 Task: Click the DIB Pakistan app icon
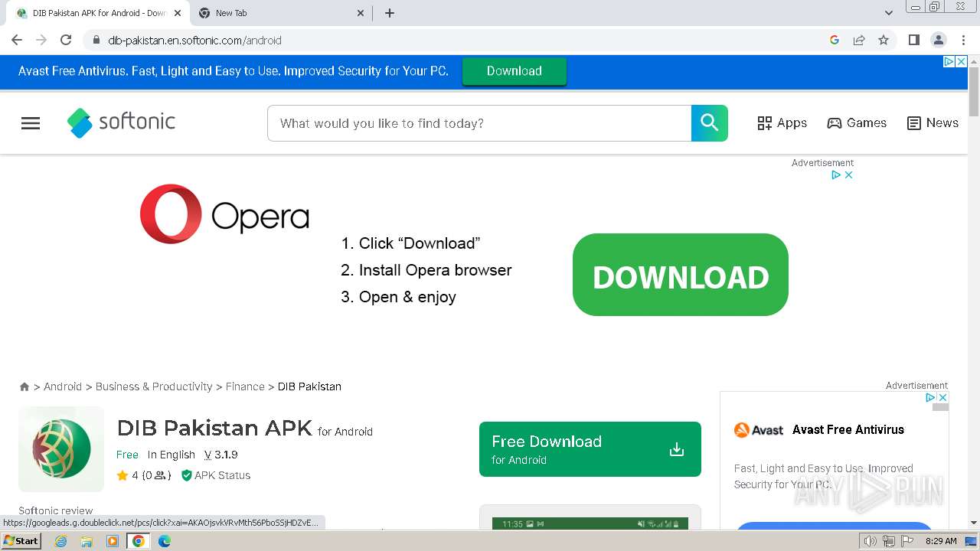[x=61, y=449]
